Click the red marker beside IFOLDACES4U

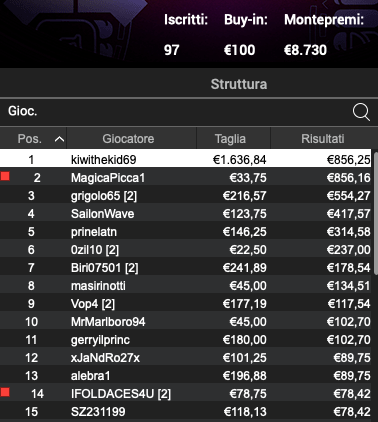pos(5,392)
